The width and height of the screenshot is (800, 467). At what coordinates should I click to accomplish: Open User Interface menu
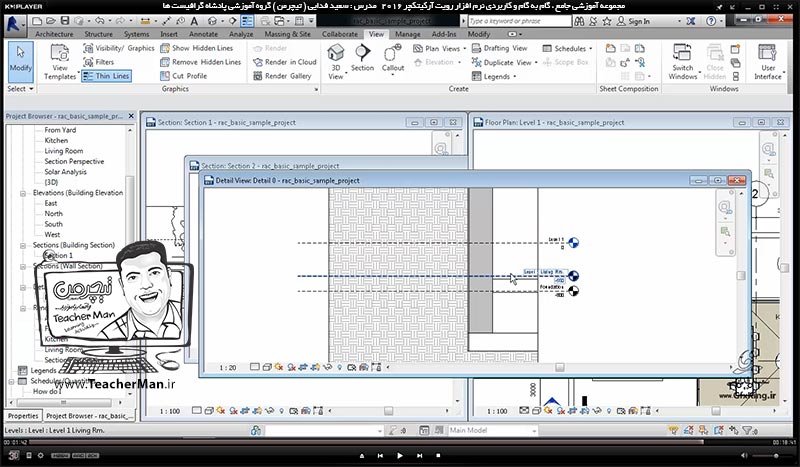tap(768, 62)
